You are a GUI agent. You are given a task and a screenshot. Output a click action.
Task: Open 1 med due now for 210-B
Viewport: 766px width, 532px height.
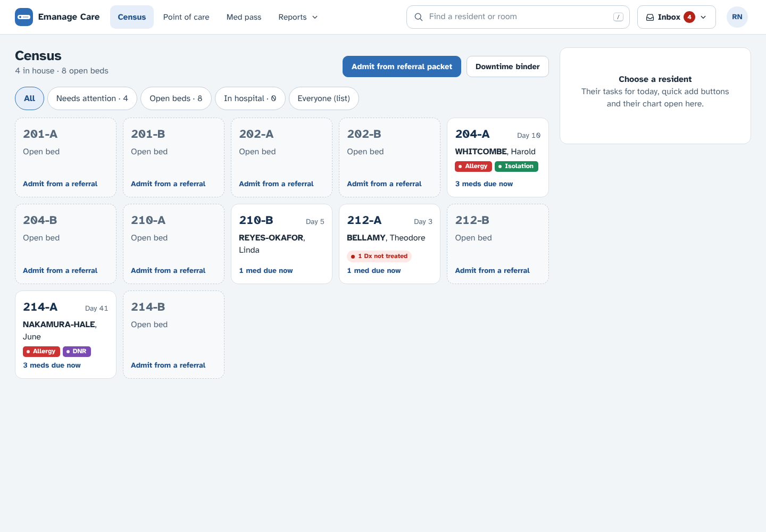[266, 270]
